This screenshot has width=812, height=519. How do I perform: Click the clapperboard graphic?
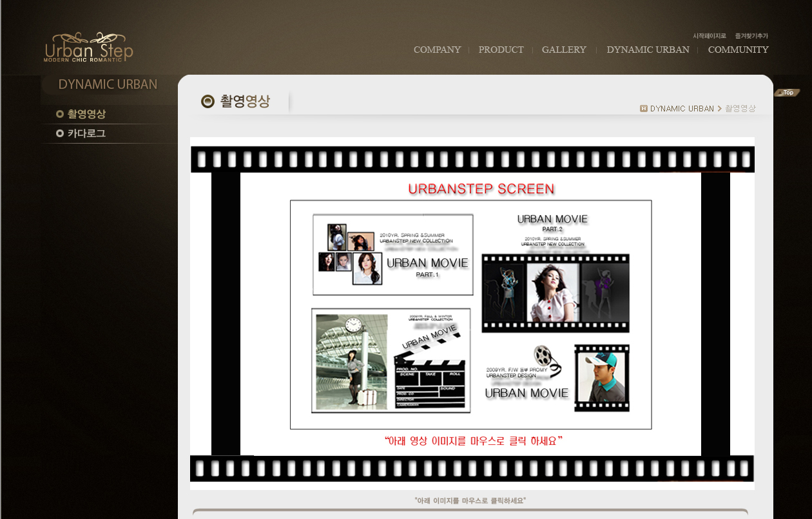(x=430, y=373)
